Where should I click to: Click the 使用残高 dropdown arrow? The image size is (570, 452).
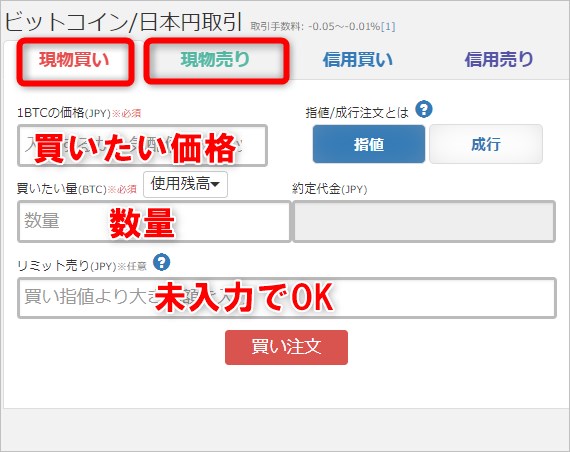[215, 185]
